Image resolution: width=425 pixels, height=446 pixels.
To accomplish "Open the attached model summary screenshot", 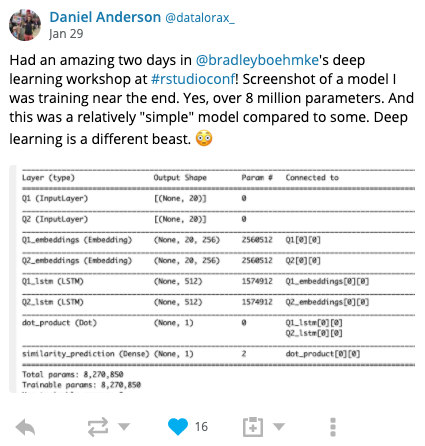I will pos(212,279).
